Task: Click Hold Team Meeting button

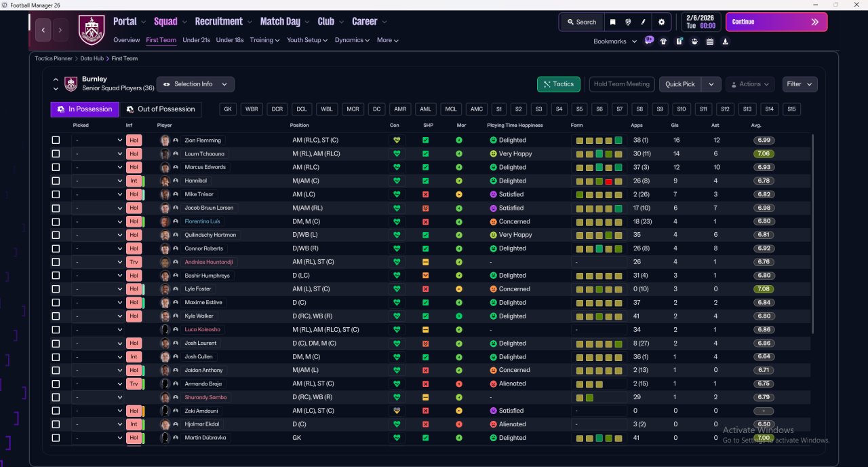Action: coord(622,84)
